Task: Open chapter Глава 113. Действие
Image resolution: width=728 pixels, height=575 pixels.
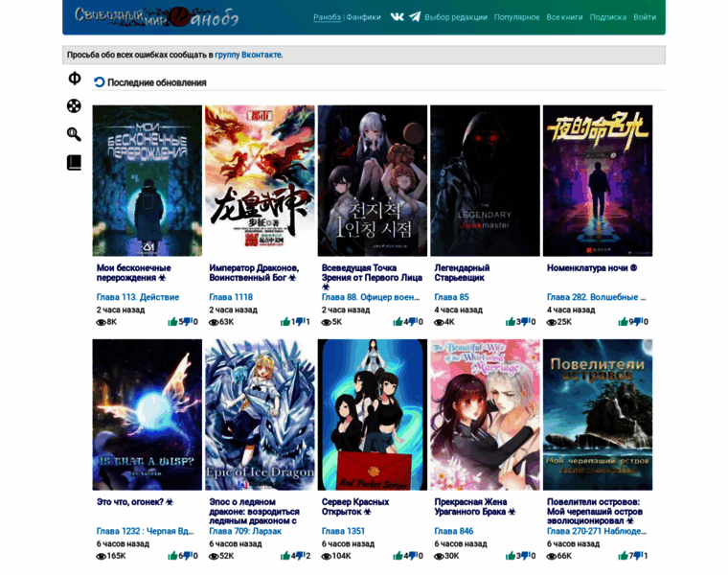Action: point(137,297)
